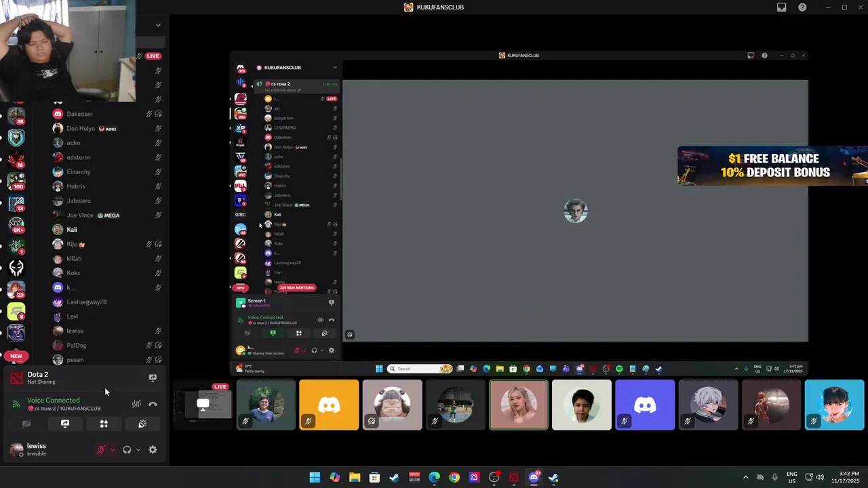Click the $1 Free Balance deposit banner

click(x=772, y=165)
